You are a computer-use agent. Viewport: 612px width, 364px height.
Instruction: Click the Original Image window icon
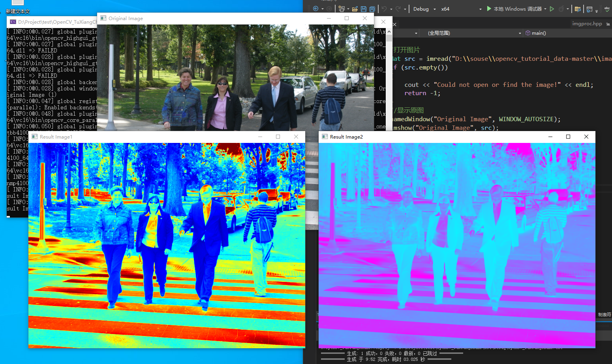pyautogui.click(x=103, y=18)
